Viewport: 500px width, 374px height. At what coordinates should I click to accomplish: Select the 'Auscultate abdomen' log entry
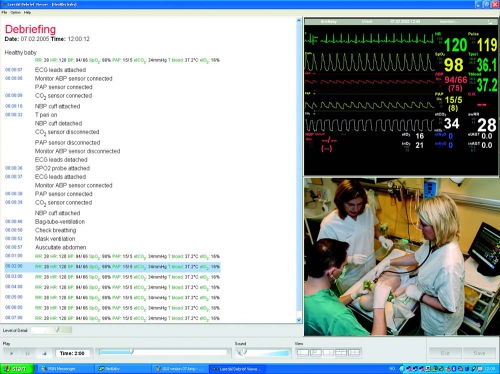pos(60,247)
